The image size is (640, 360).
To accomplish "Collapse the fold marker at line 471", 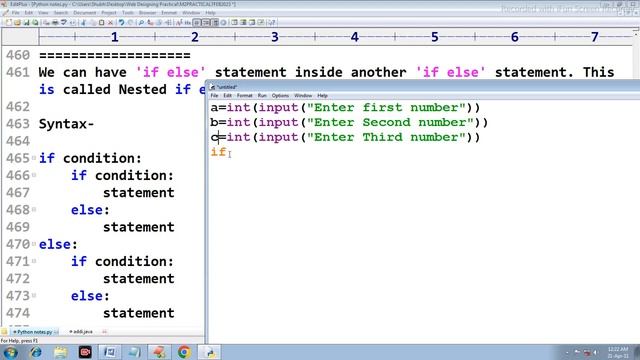I will point(34,261).
